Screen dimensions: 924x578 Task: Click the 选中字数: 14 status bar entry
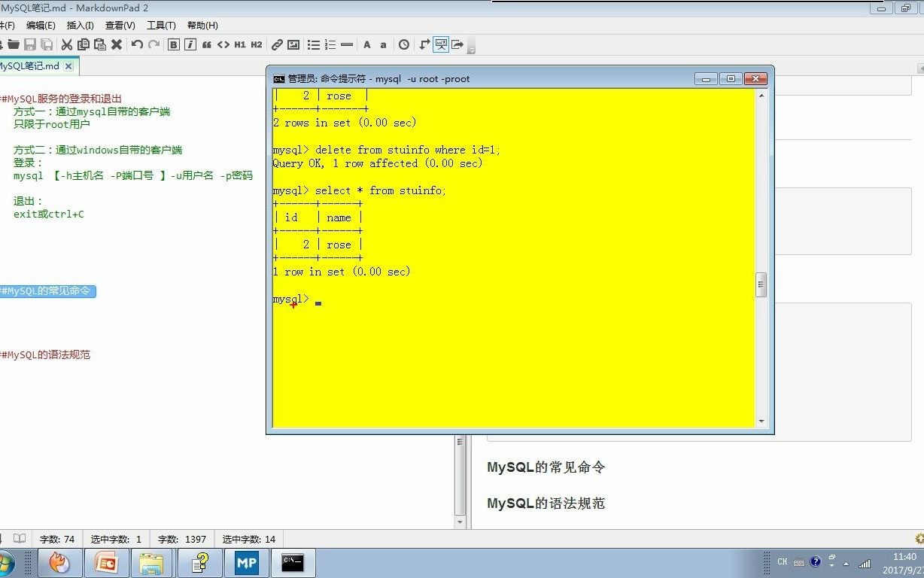point(249,539)
